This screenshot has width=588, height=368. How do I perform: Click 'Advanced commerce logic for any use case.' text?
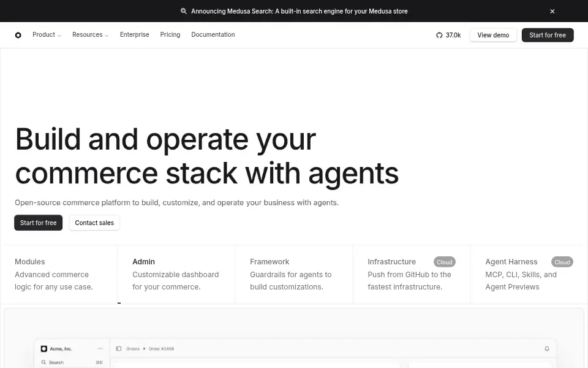tap(54, 281)
